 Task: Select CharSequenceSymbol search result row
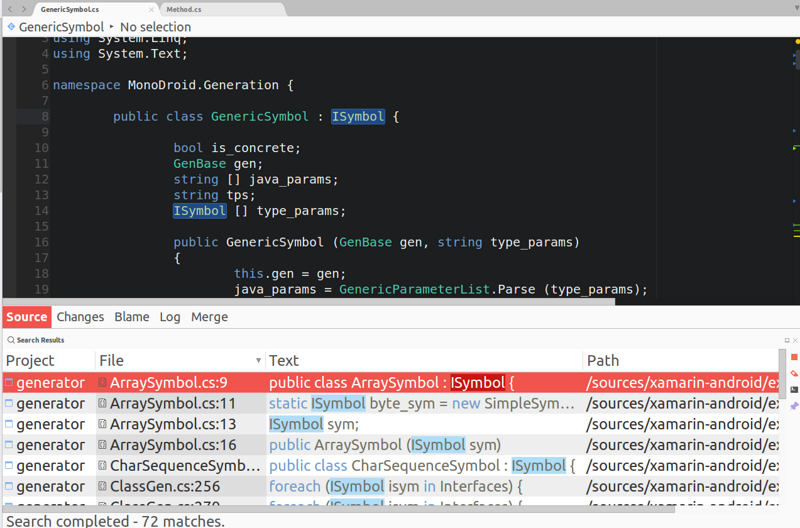click(x=391, y=466)
